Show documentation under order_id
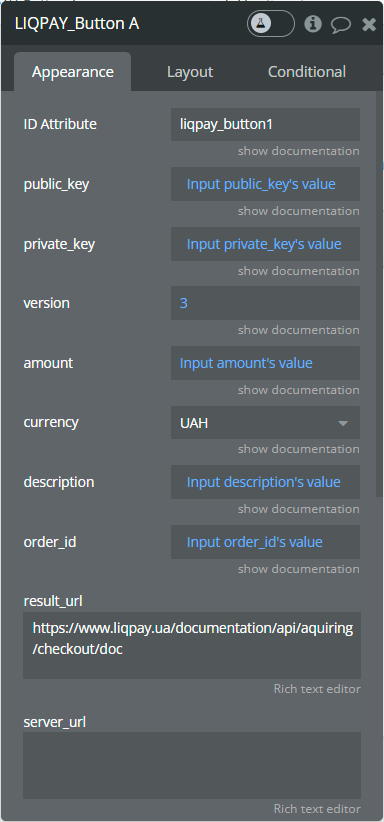The height and width of the screenshot is (822, 384). (x=298, y=569)
